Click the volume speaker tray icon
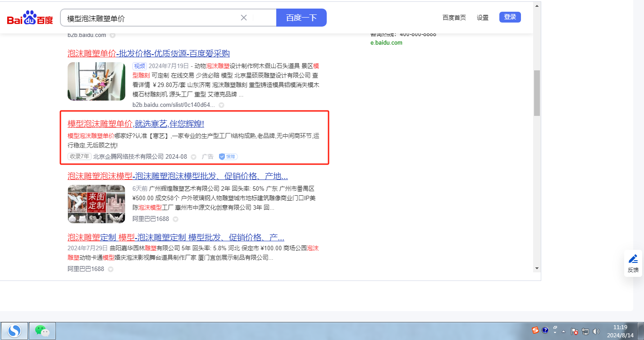The image size is (644, 340). 596,331
